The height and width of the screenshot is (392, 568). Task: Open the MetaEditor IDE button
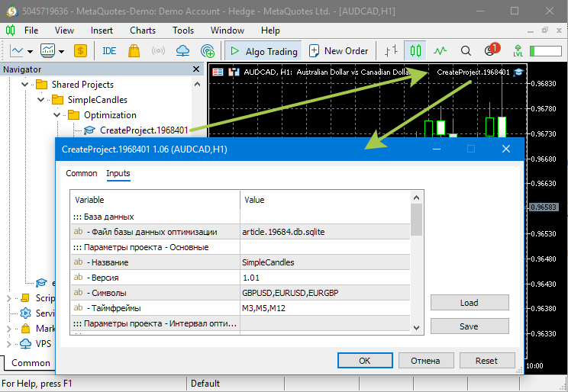pyautogui.click(x=109, y=51)
